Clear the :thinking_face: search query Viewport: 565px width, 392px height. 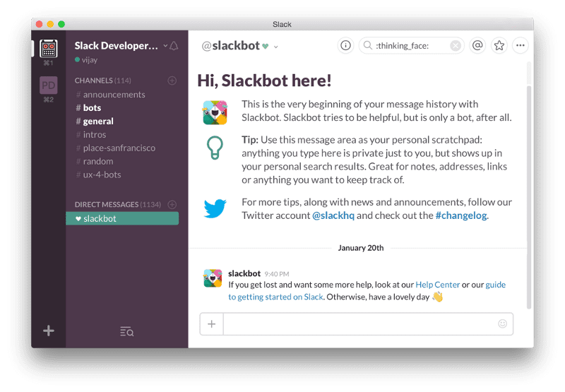pos(456,46)
